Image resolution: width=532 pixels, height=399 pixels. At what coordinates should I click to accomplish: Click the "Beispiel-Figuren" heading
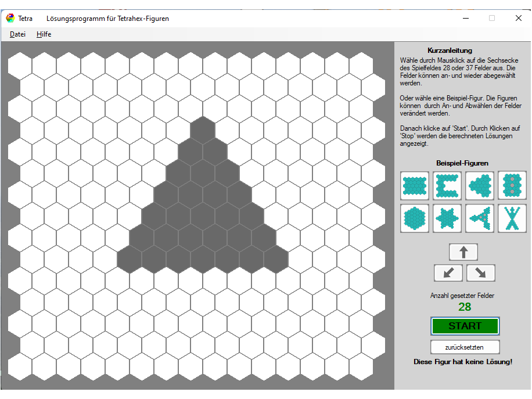tap(462, 163)
